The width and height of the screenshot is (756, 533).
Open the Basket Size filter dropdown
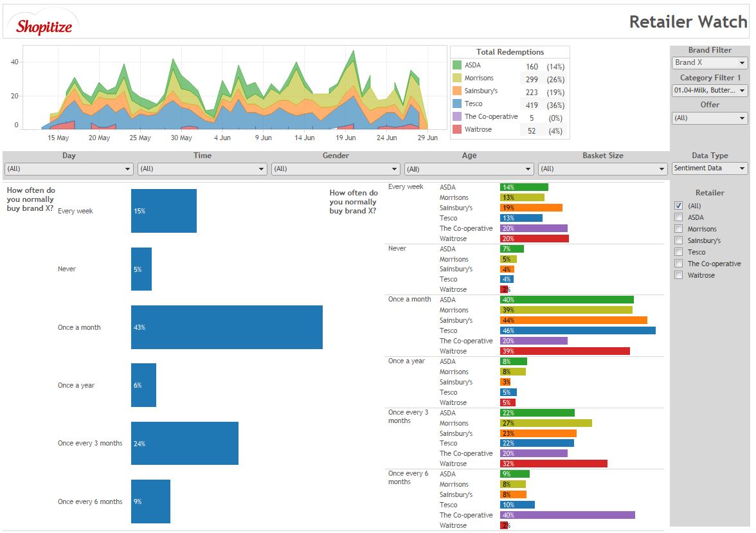tap(603, 169)
